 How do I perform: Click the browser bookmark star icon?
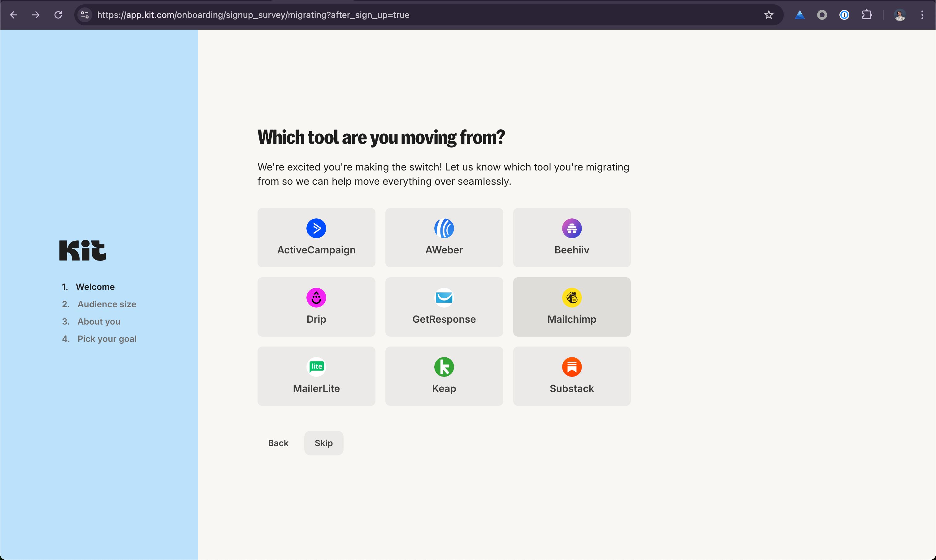pos(769,15)
